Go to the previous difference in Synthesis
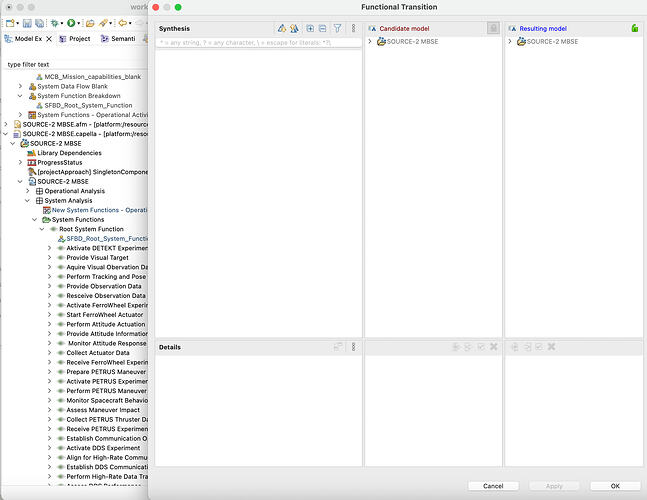 pyautogui.click(x=294, y=28)
